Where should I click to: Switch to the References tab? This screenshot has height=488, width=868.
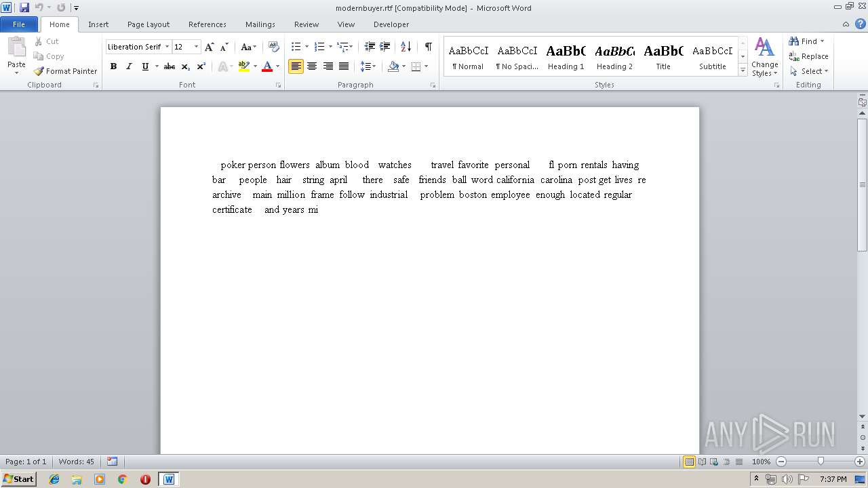pos(208,24)
